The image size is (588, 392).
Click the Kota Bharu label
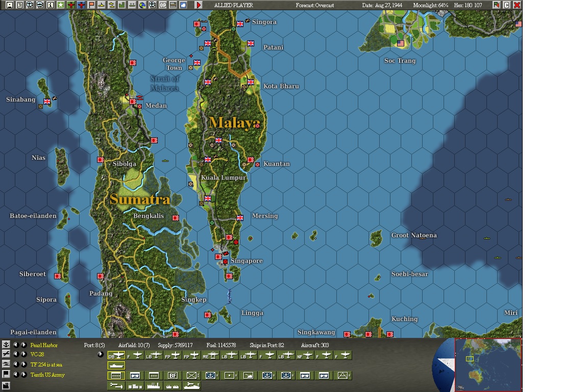click(281, 86)
